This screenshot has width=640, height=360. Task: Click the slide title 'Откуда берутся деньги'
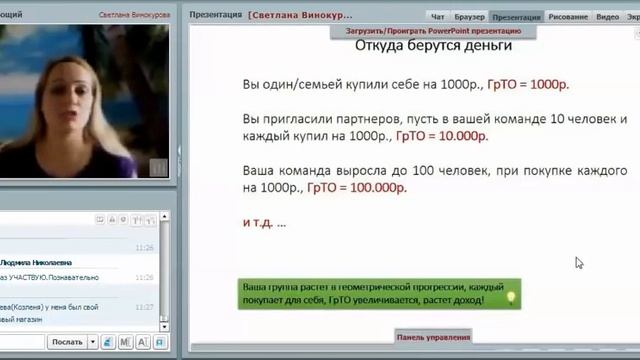coord(433,45)
